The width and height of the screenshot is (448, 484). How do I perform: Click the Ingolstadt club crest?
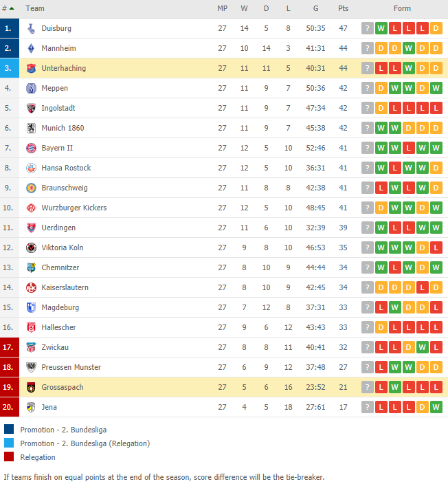31,109
